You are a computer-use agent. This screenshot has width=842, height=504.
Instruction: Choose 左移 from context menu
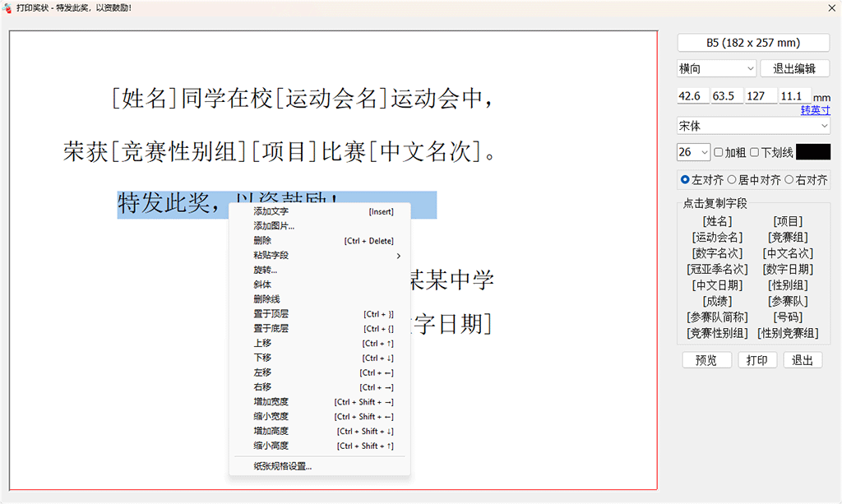320,372
